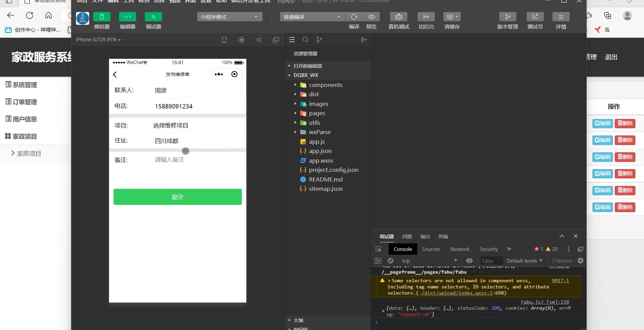Switch to the Console tab
The image size is (644, 330).
403,249
